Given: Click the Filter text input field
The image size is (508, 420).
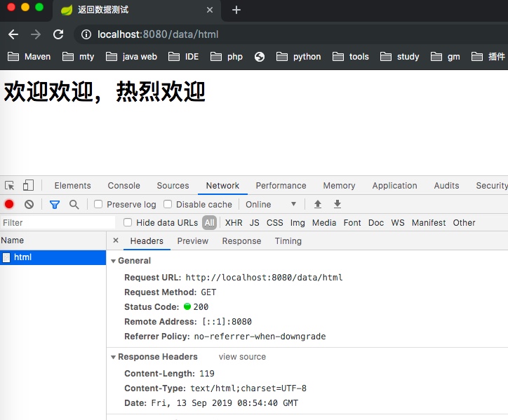Looking at the screenshot, I should 58,222.
